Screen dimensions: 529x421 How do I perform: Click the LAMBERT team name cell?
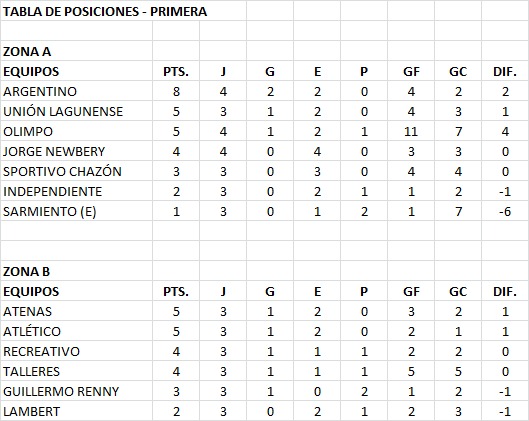click(77, 411)
